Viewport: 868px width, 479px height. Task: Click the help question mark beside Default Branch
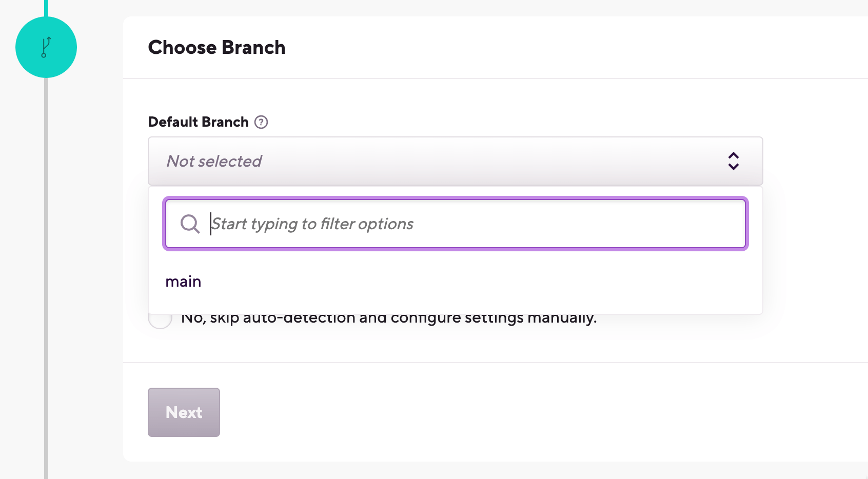[x=261, y=122]
